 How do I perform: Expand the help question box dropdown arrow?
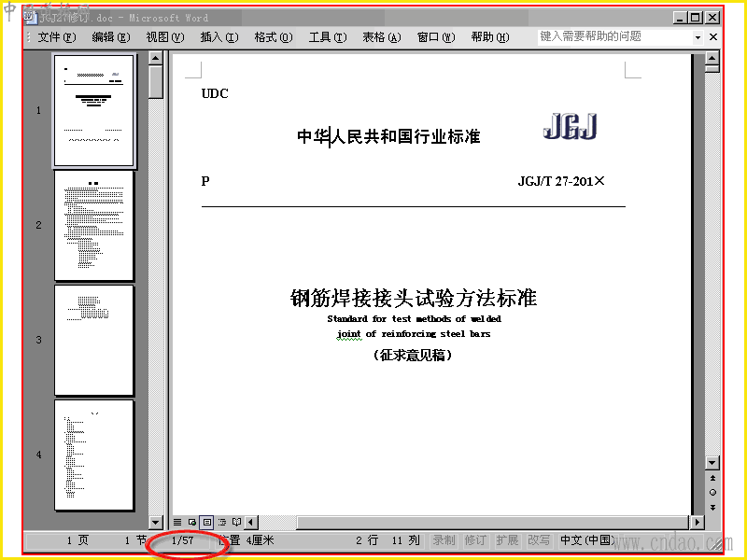(x=698, y=37)
